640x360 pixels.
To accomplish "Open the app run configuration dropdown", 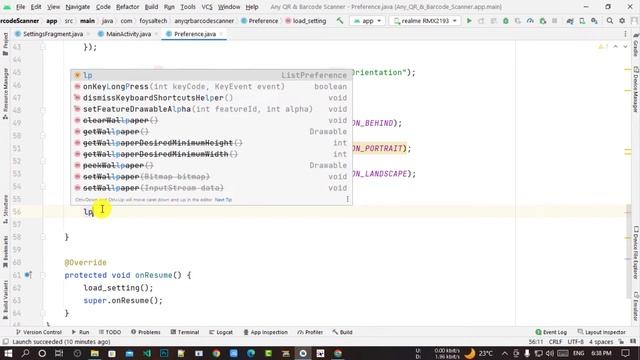I will (x=367, y=20).
